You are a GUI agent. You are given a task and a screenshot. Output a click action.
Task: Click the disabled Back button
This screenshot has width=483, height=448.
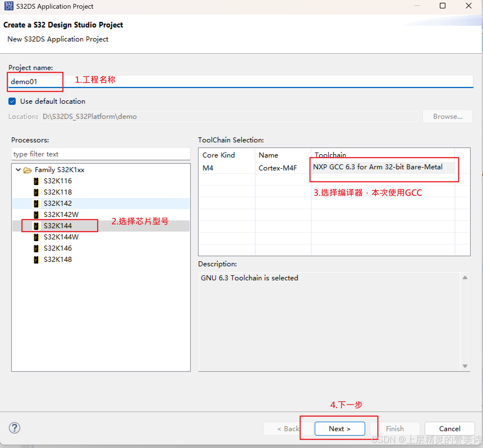[x=288, y=429]
